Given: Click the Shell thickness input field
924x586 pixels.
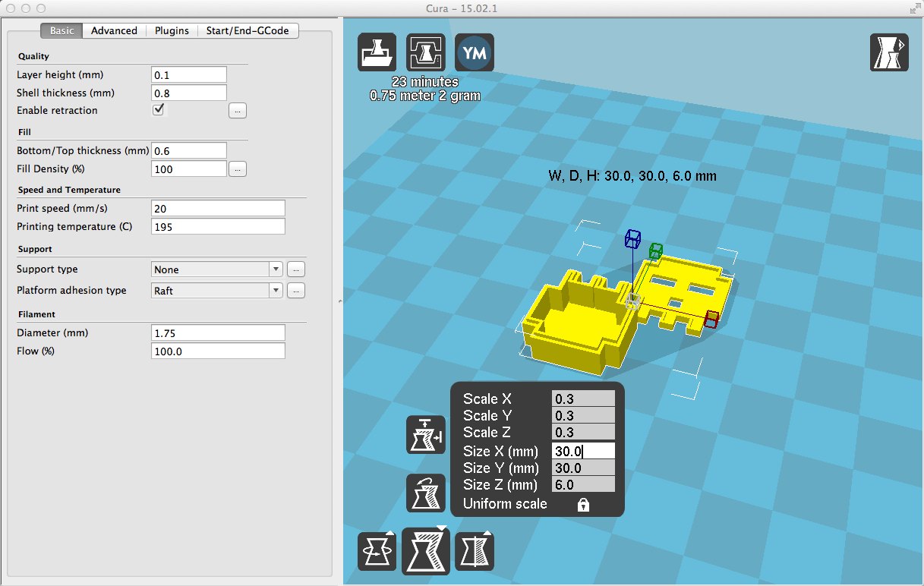Looking at the screenshot, I should point(189,93).
